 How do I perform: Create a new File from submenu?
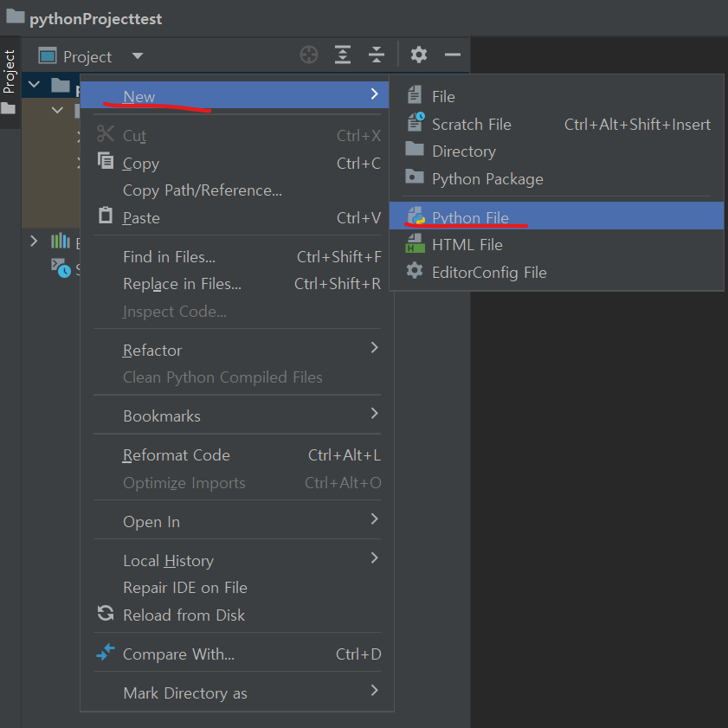tap(557, 97)
